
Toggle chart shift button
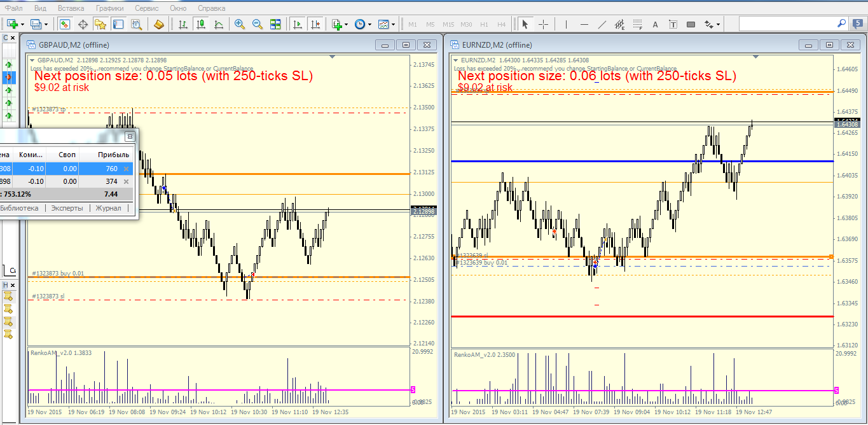(315, 24)
